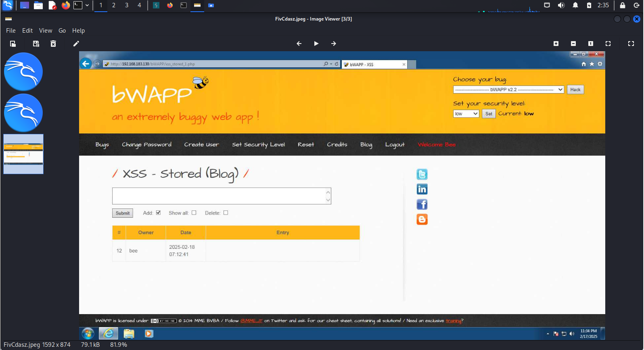
Task: Open the 'Choose your bug' dropdown in image
Action: (508, 90)
